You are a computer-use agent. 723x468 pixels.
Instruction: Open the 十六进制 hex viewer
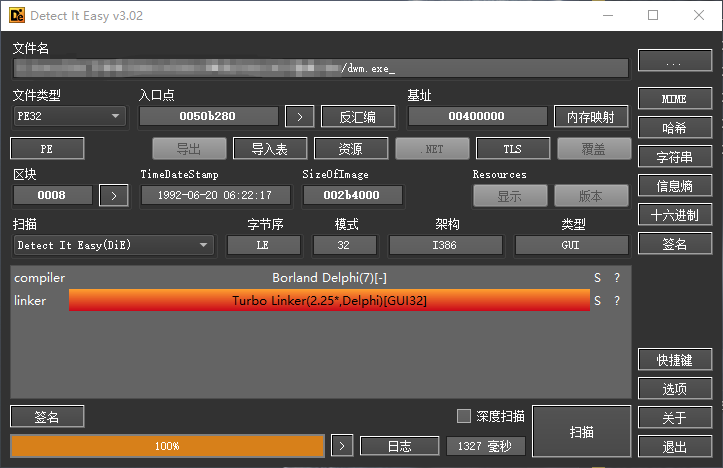click(x=675, y=215)
